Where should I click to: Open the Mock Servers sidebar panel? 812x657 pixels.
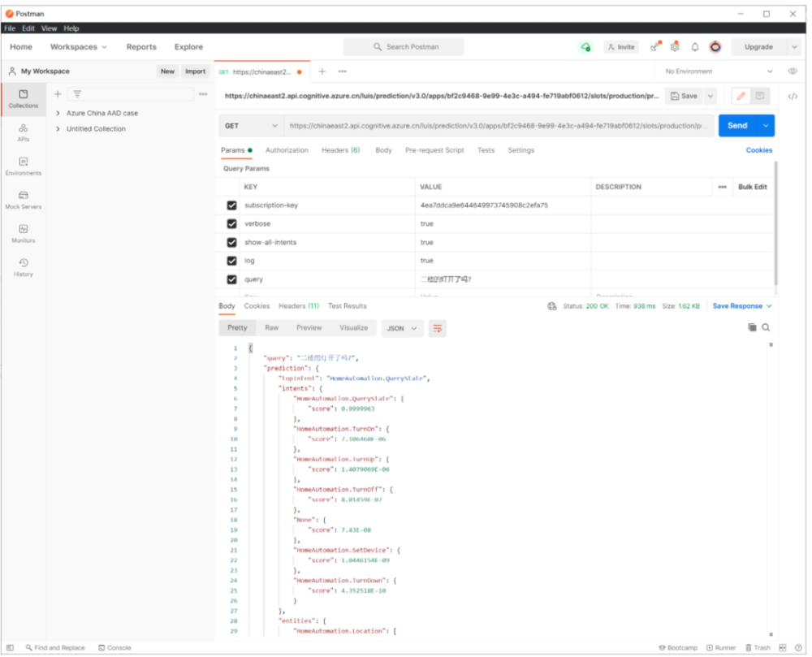point(24,200)
